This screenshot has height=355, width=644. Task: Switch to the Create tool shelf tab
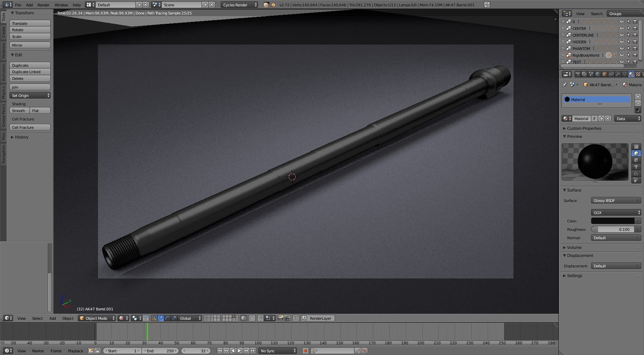click(x=4, y=32)
